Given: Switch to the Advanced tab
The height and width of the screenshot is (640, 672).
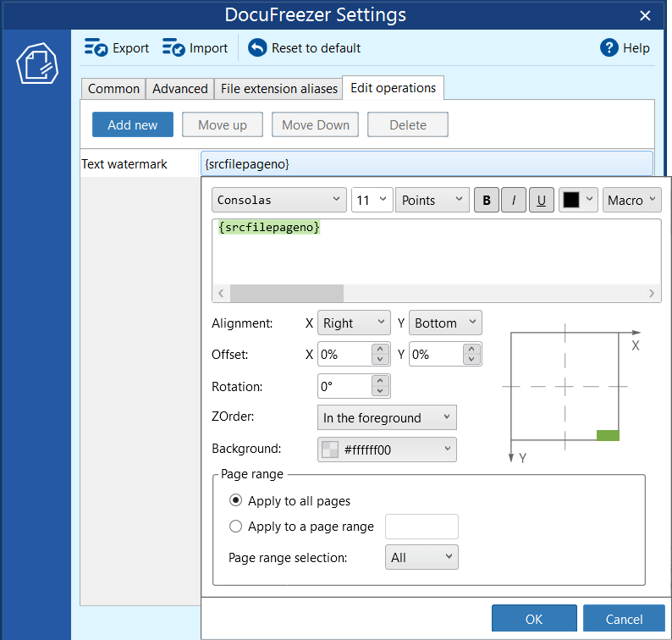Looking at the screenshot, I should (x=180, y=89).
